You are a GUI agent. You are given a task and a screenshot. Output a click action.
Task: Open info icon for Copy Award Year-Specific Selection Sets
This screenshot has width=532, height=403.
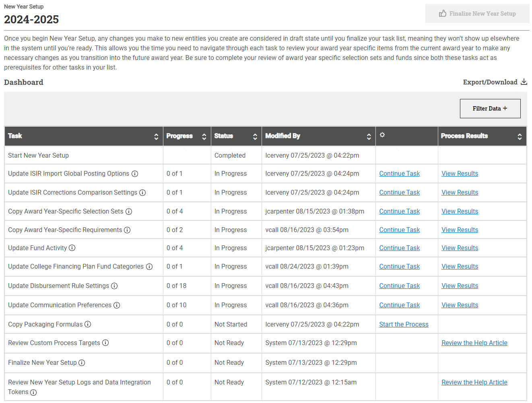(x=129, y=212)
